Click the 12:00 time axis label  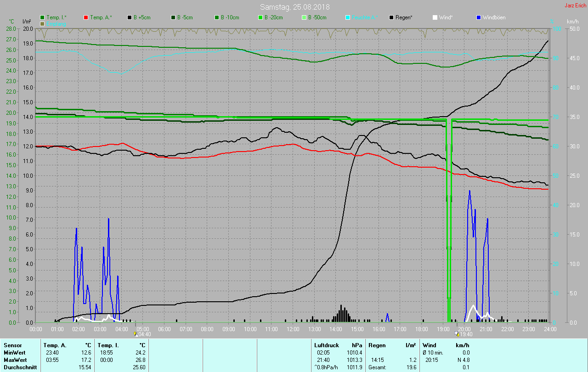tap(293, 329)
